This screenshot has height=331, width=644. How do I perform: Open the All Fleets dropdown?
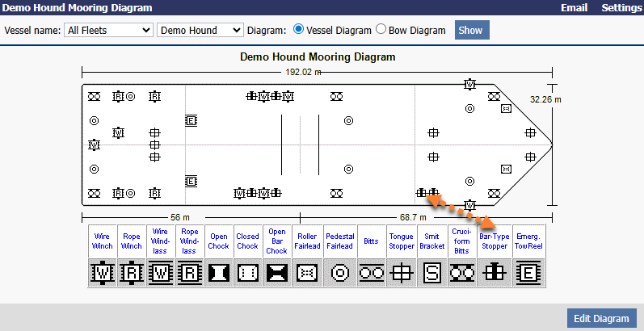pos(107,30)
